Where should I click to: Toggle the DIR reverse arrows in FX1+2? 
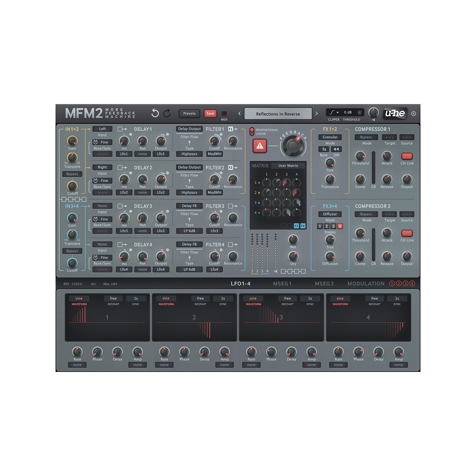[336, 149]
